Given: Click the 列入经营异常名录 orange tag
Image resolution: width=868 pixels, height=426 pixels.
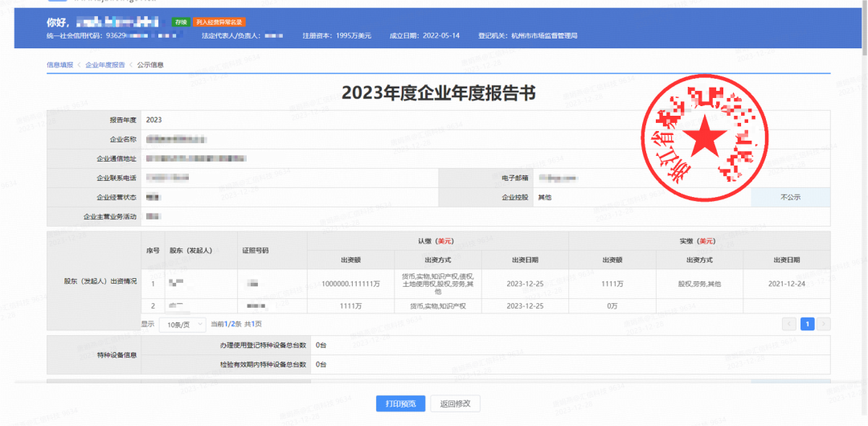Looking at the screenshot, I should 219,23.
